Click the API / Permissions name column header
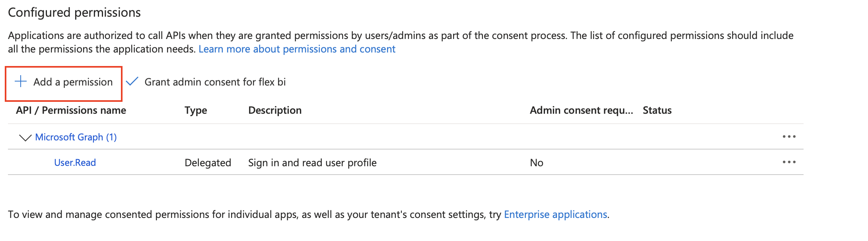868x241 pixels. click(71, 110)
